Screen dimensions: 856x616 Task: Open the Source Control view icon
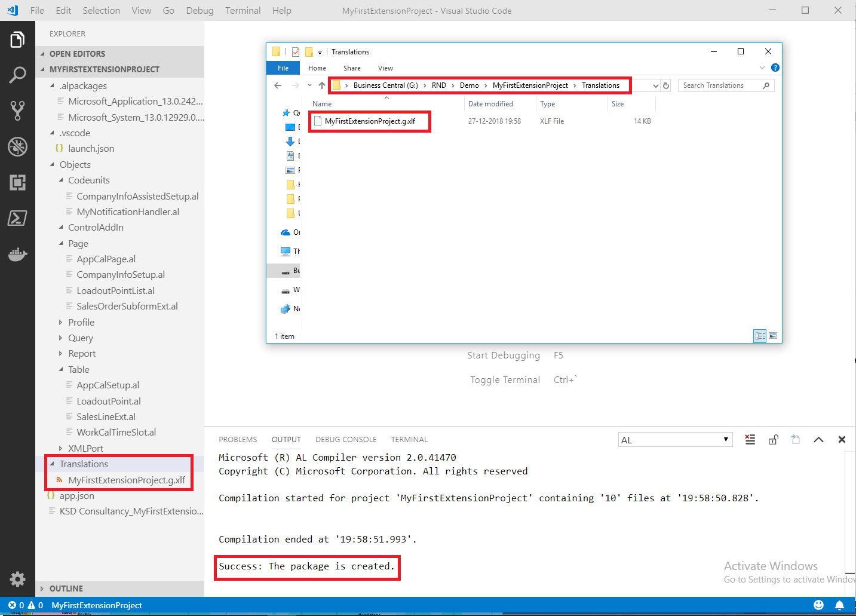coord(17,111)
